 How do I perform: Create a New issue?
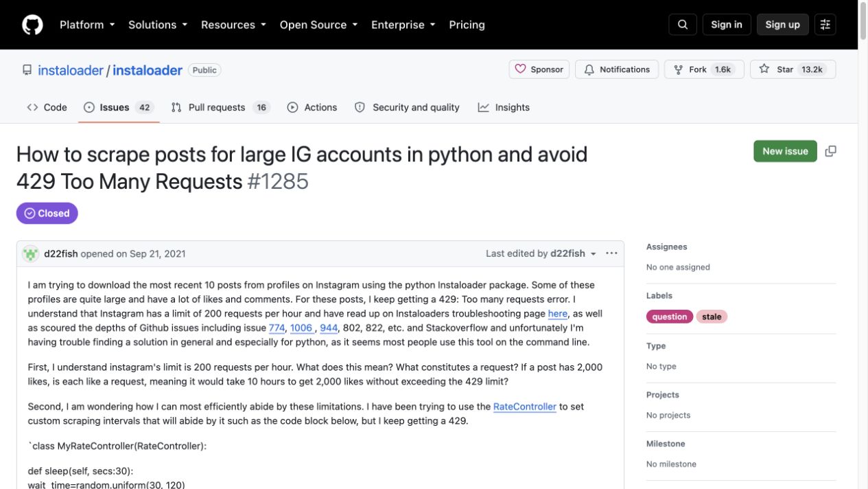tap(785, 151)
